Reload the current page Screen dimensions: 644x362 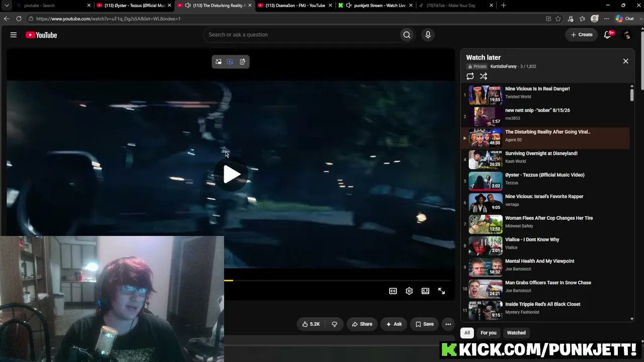tap(19, 19)
